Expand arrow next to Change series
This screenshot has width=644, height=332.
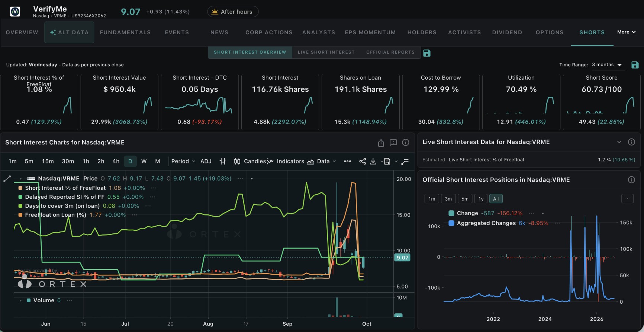point(543,214)
